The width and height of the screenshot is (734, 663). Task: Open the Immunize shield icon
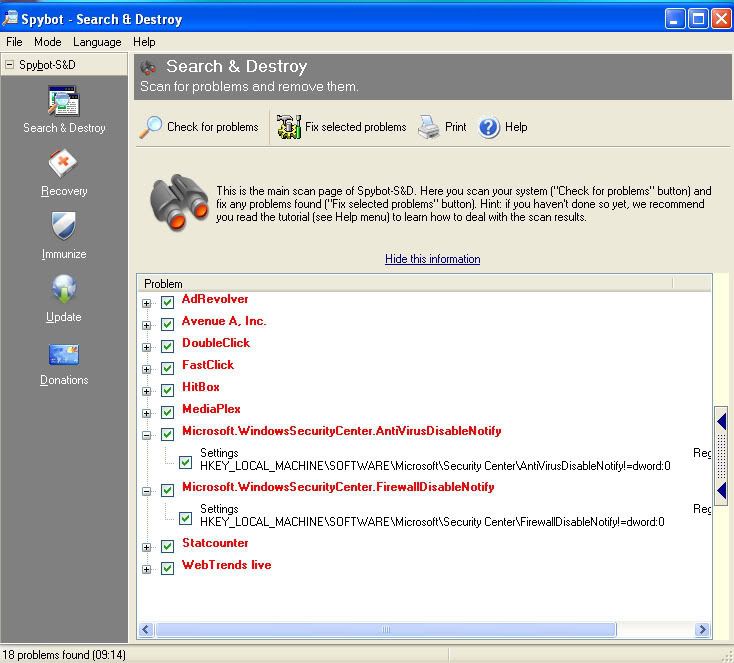click(x=64, y=226)
